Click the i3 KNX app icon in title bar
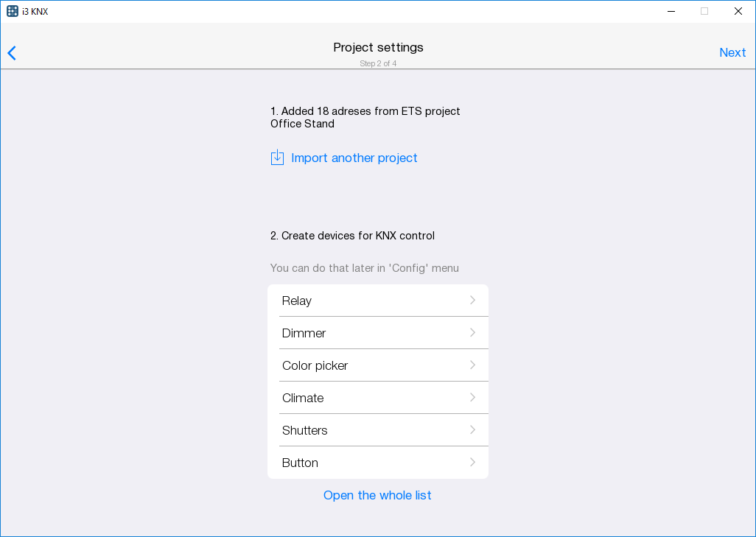756x537 pixels. click(13, 11)
